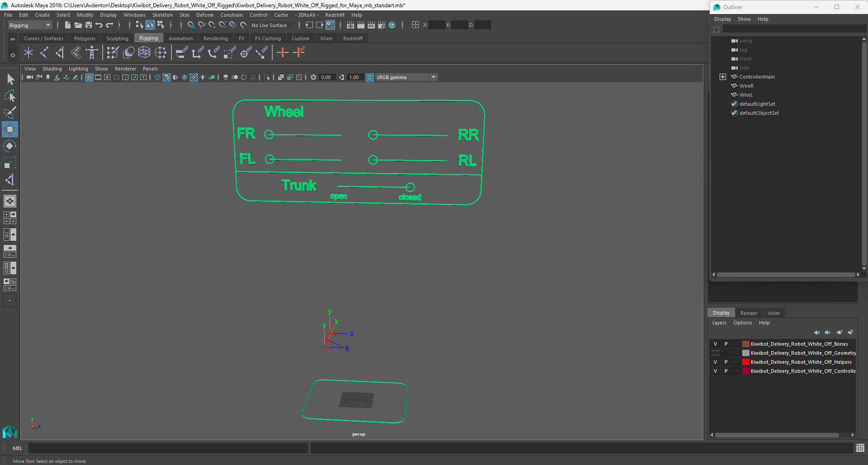Image resolution: width=868 pixels, height=465 pixels.
Task: Open the shelf options gear menu
Action: (13, 55)
